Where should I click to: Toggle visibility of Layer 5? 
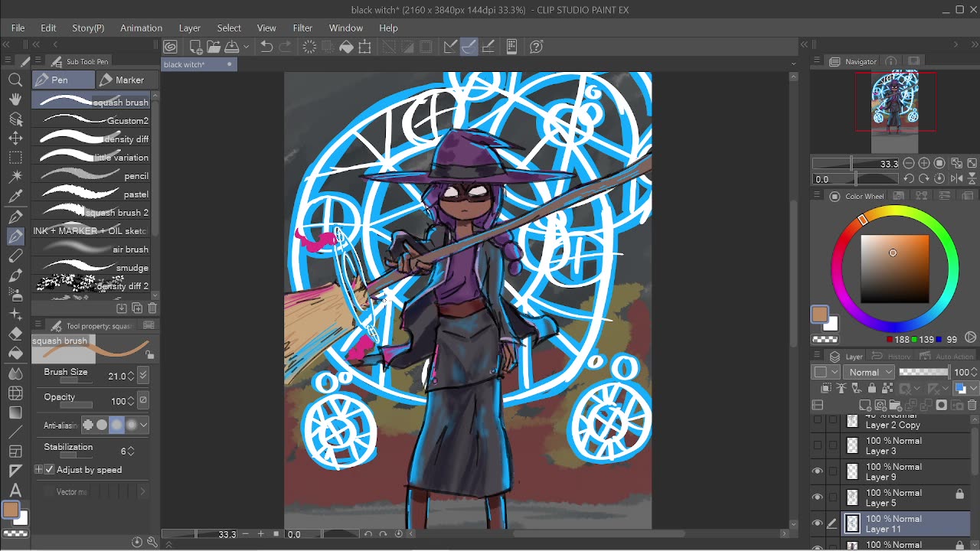(818, 497)
